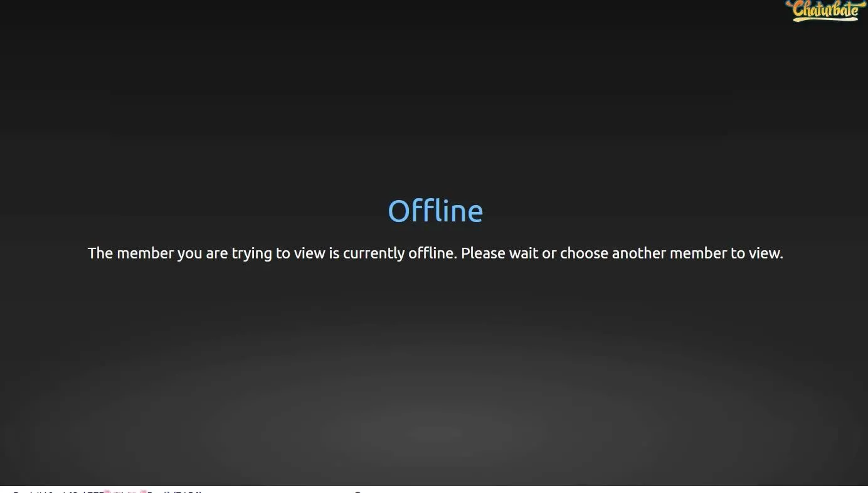Click the underline swoosh of Chaturbate logo

pyautogui.click(x=823, y=19)
